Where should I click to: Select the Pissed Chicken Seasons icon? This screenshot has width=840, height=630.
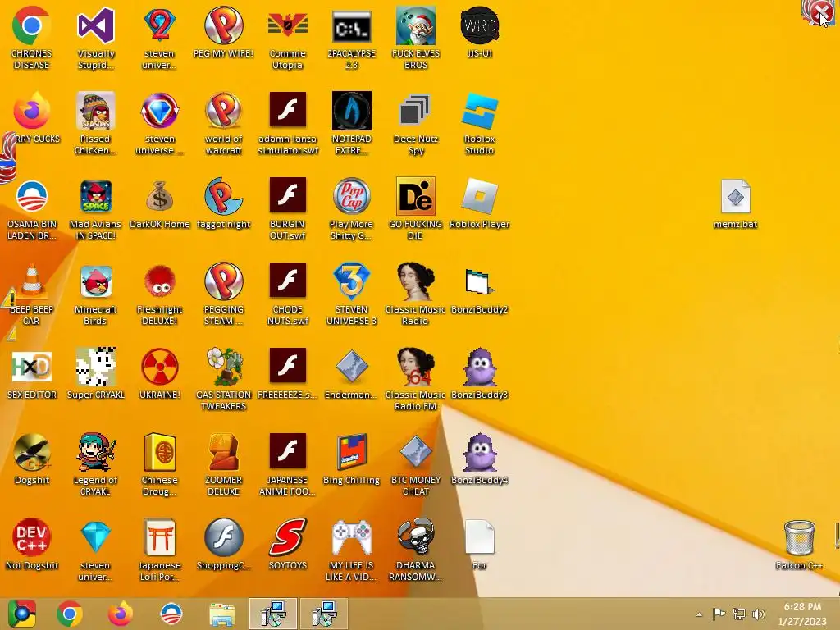coord(95,111)
